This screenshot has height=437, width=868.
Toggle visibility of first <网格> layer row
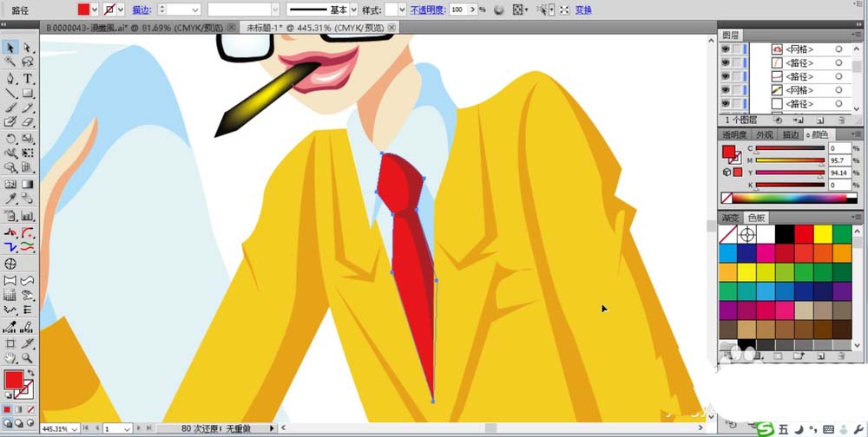pos(725,49)
